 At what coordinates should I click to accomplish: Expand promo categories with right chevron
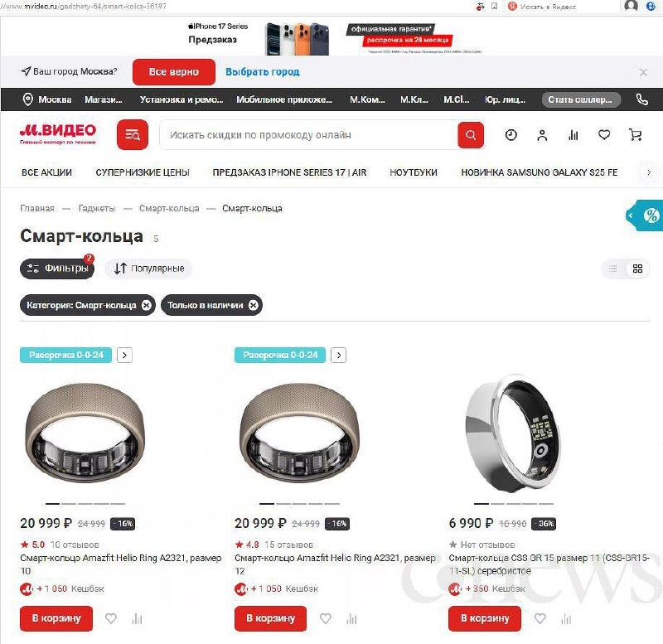(649, 172)
